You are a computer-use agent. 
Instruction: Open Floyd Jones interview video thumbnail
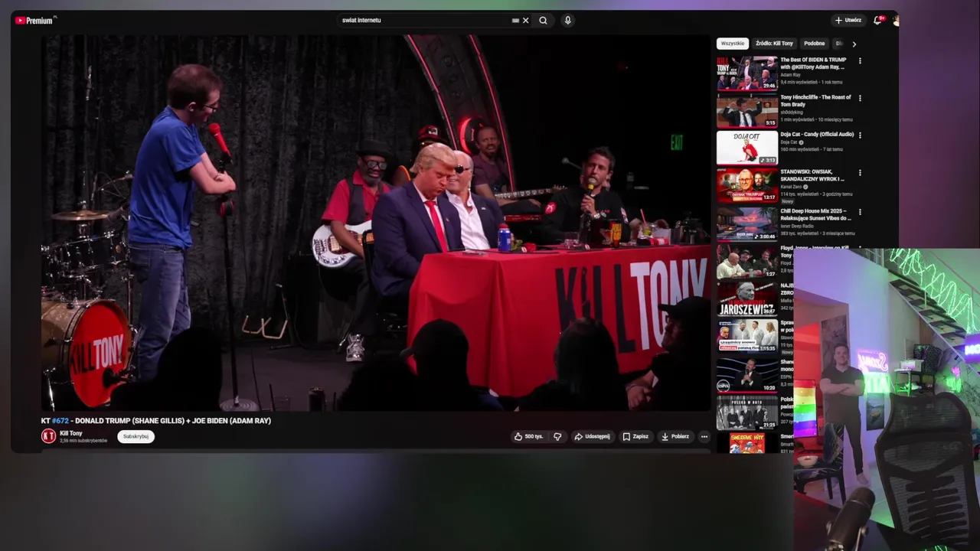click(x=747, y=261)
